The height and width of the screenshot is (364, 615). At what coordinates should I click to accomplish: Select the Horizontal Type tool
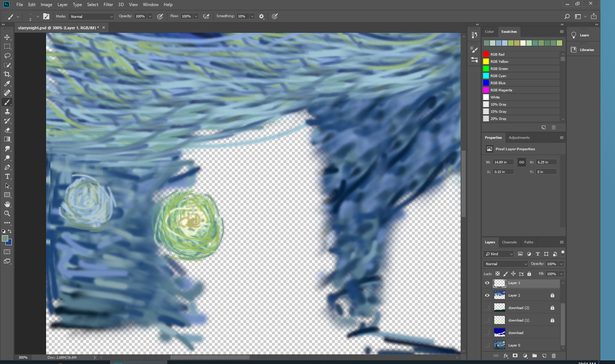point(7,176)
